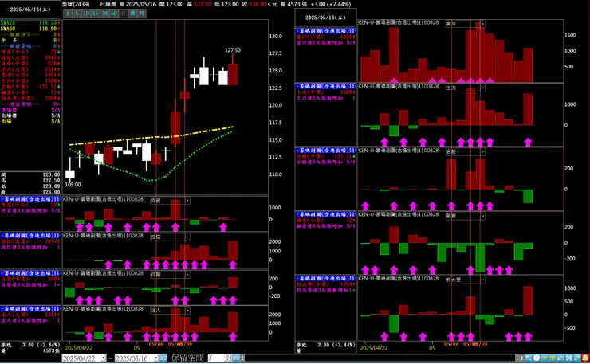Select the 15-minute timeframe button
This screenshot has height=364, width=590.
95,14
